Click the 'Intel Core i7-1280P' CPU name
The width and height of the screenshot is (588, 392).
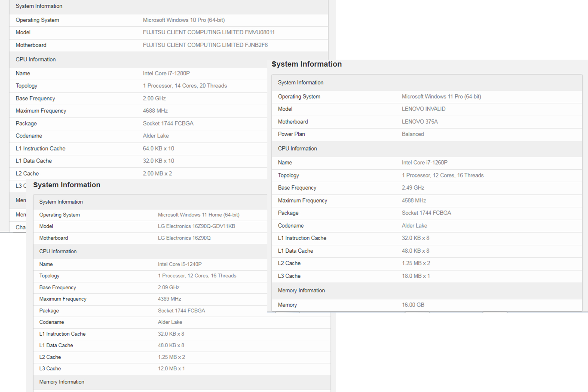point(166,73)
